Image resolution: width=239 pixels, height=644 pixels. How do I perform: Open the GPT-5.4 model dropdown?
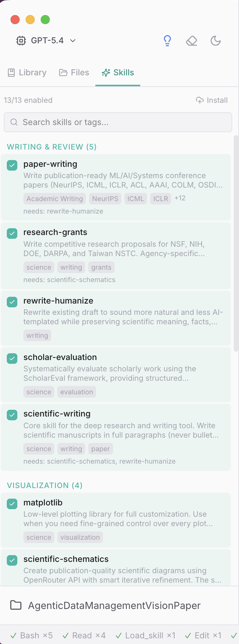pyautogui.click(x=73, y=41)
